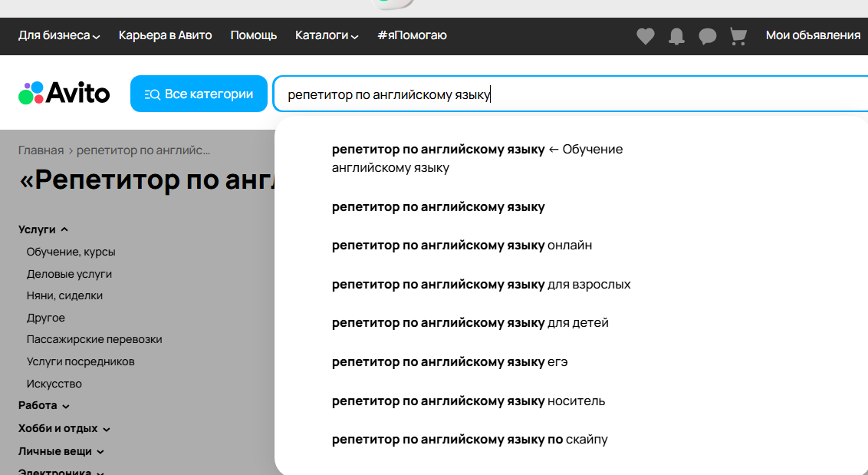The width and height of the screenshot is (868, 475).
Task: Check notifications via the bell icon
Action: (x=676, y=36)
